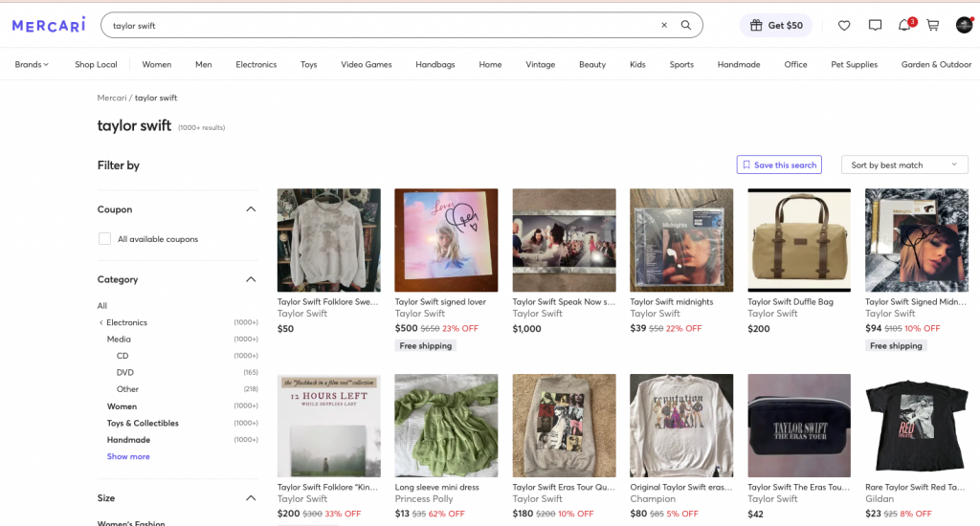Open the Red tour Gildan t-shirt image
The height and width of the screenshot is (526, 980).
pyautogui.click(x=916, y=426)
